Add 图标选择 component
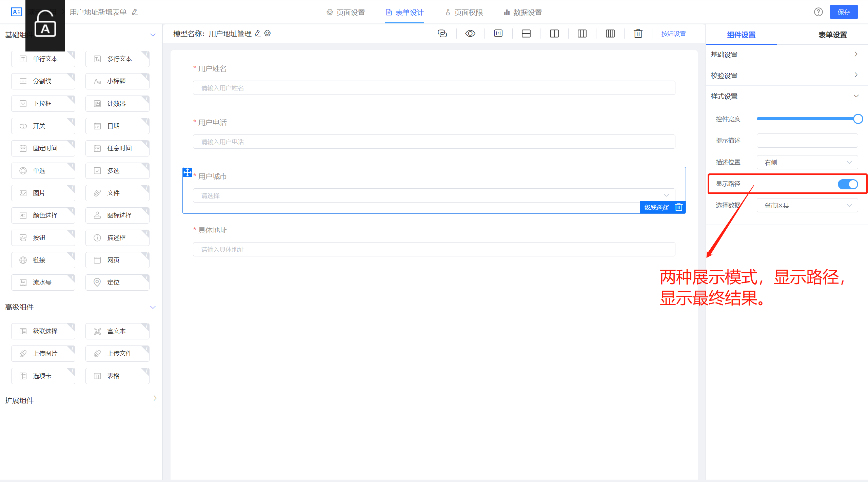The height and width of the screenshot is (482, 868). click(117, 215)
